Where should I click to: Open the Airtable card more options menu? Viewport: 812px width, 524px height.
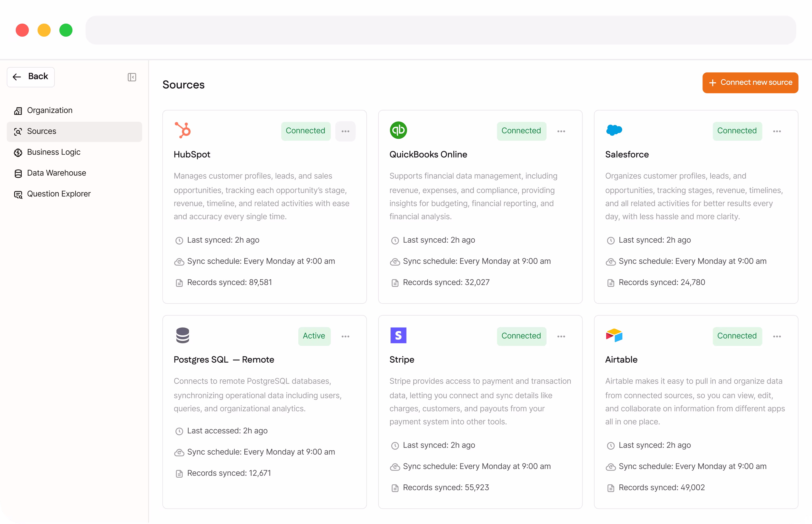(x=777, y=336)
